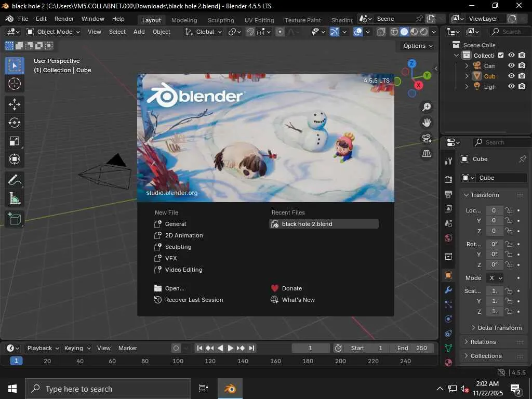
Task: Choose the Measure tool
Action: (x=15, y=198)
